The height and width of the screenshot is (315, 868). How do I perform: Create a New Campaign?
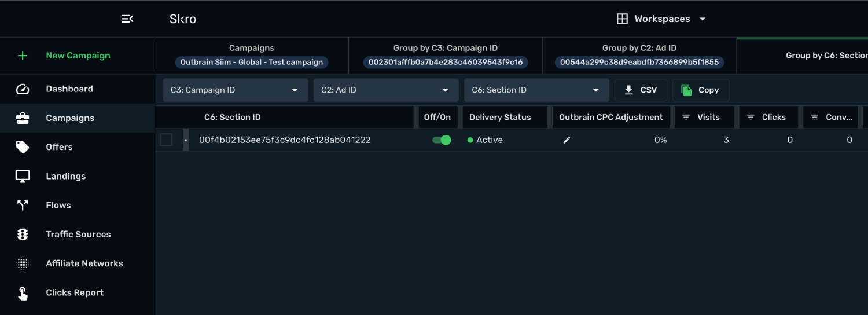point(78,56)
